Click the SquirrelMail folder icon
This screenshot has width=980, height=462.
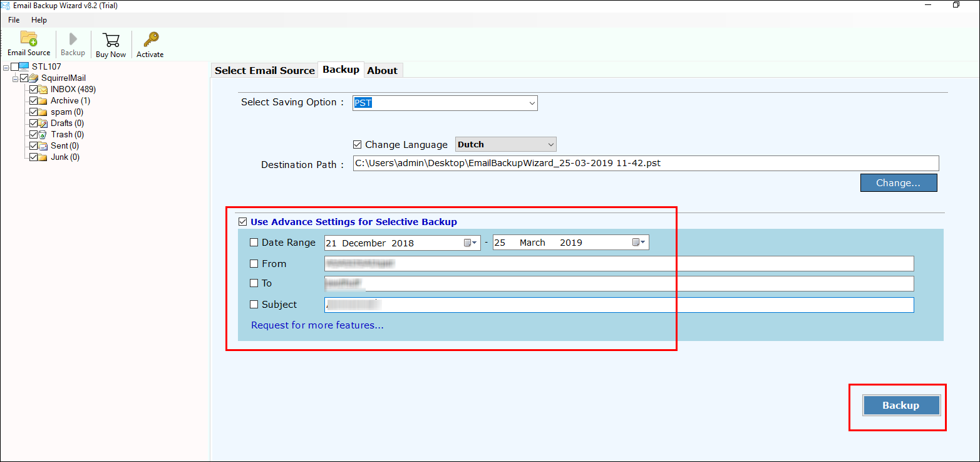(34, 78)
